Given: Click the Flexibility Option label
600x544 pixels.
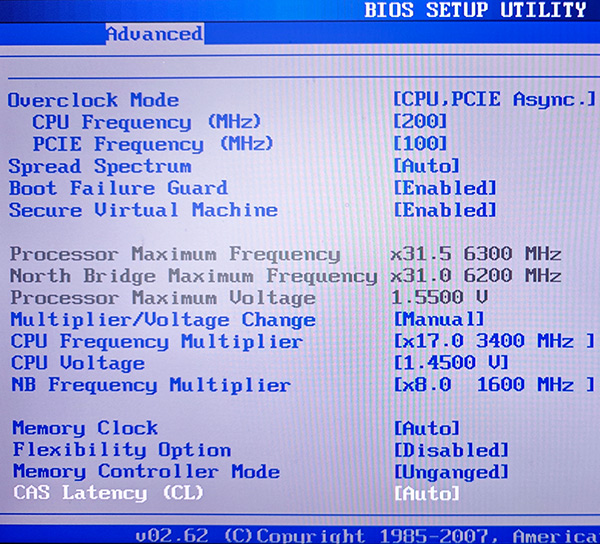Looking at the screenshot, I should (122, 450).
